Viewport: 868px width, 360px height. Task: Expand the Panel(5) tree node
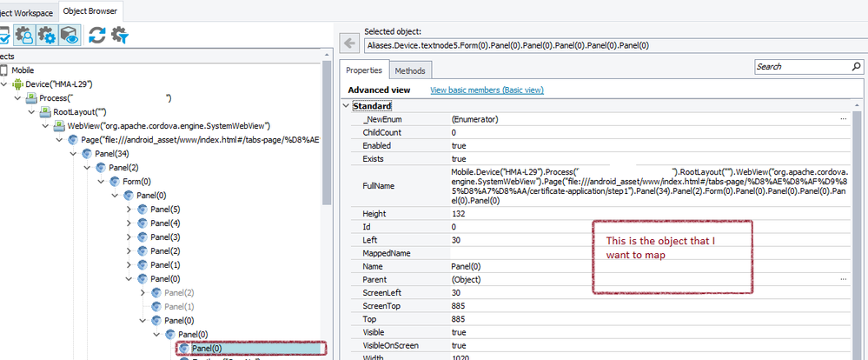pyautogui.click(x=129, y=210)
